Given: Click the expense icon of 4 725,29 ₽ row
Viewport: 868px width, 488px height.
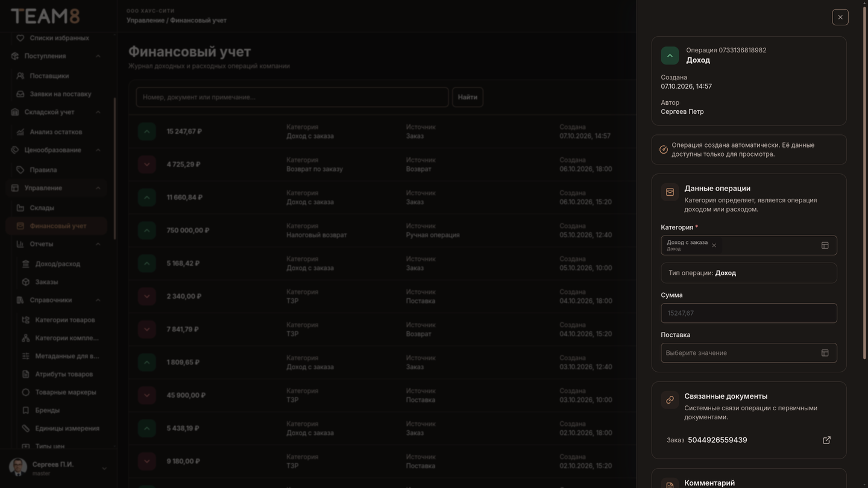Looking at the screenshot, I should [147, 164].
